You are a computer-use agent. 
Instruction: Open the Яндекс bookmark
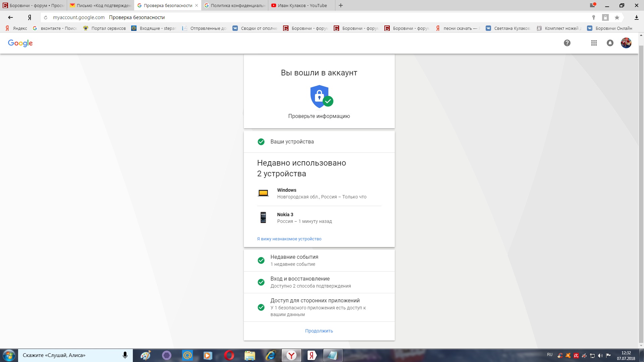click(16, 28)
